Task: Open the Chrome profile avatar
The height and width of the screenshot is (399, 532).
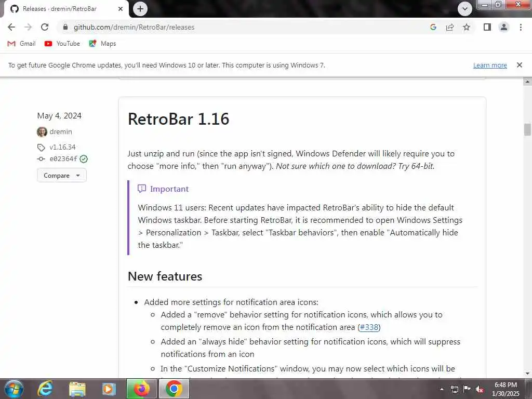Action: (x=504, y=27)
